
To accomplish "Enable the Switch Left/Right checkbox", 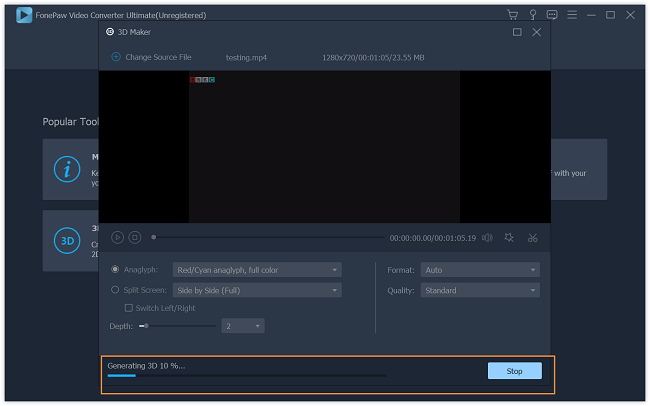I will [129, 308].
